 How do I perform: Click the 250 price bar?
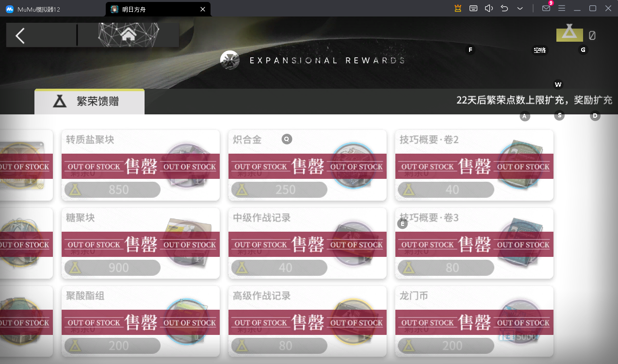point(279,190)
